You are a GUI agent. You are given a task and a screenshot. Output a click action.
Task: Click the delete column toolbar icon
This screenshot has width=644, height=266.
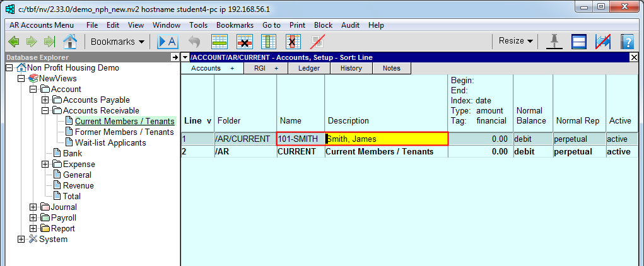click(x=292, y=42)
